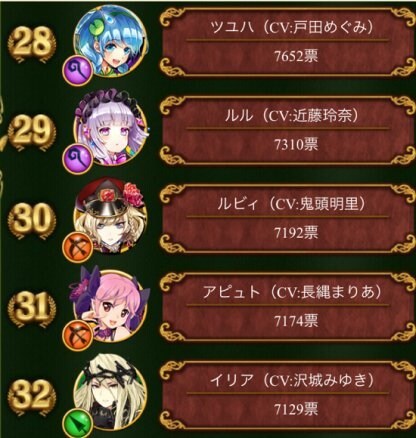
Task: Open ルビィ blonde character portrait with hat
Action: 110,217
